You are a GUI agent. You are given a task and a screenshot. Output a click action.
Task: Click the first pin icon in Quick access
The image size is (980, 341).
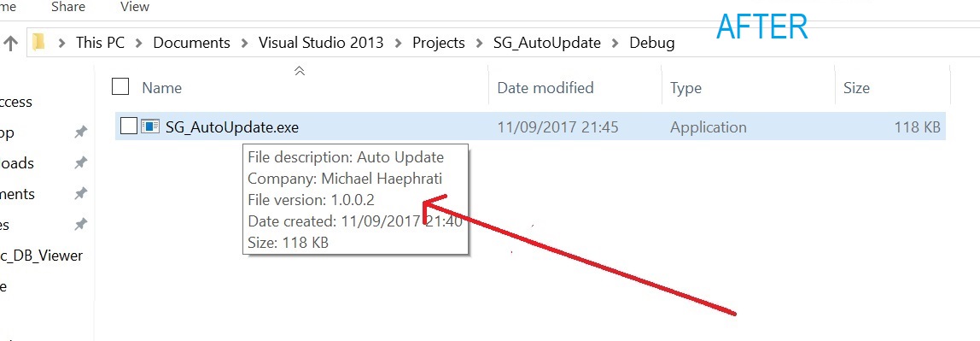[x=80, y=132]
